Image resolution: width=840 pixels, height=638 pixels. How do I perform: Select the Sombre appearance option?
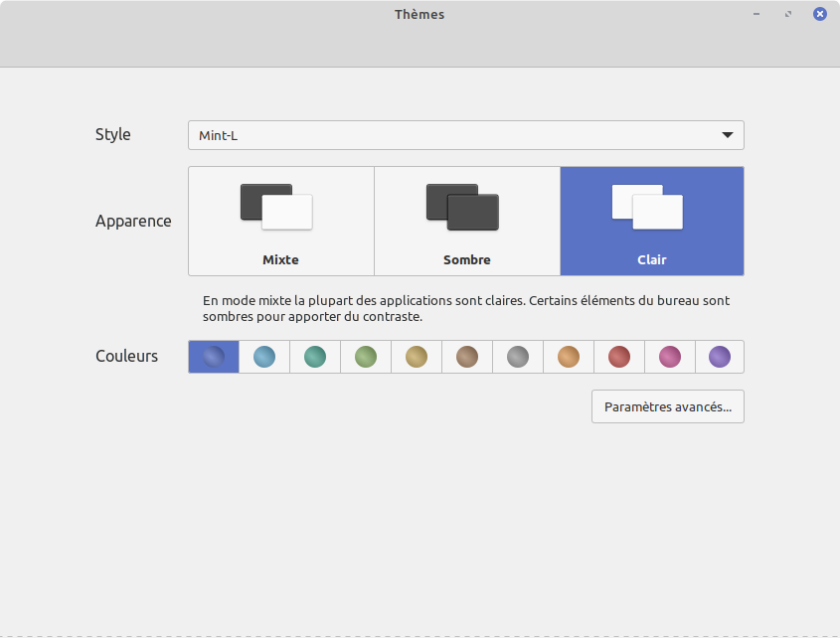[467, 222]
